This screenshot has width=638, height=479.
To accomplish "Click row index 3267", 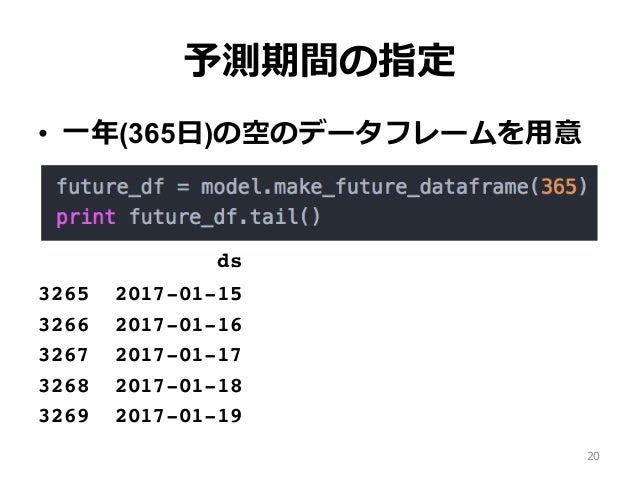I will [64, 355].
